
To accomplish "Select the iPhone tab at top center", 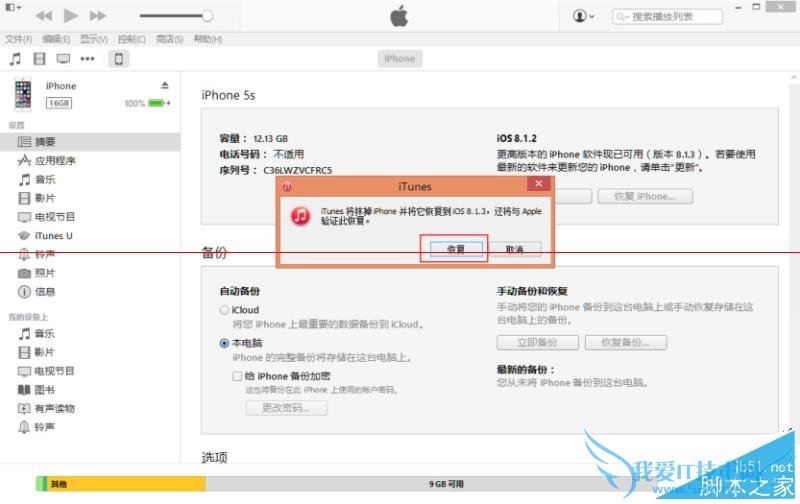I will click(x=399, y=59).
